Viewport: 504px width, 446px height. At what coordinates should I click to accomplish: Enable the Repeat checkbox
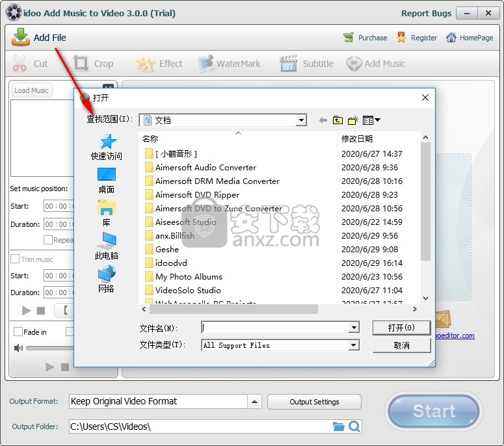click(x=48, y=240)
